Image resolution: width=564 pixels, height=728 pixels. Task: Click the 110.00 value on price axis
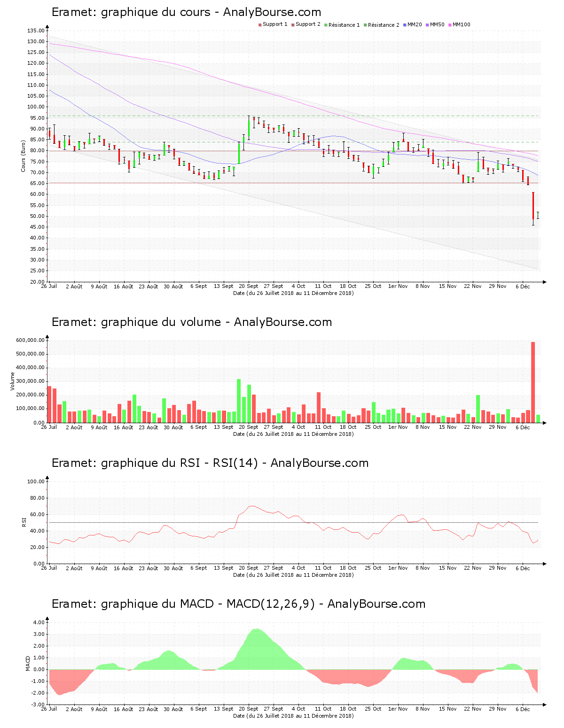(x=36, y=85)
